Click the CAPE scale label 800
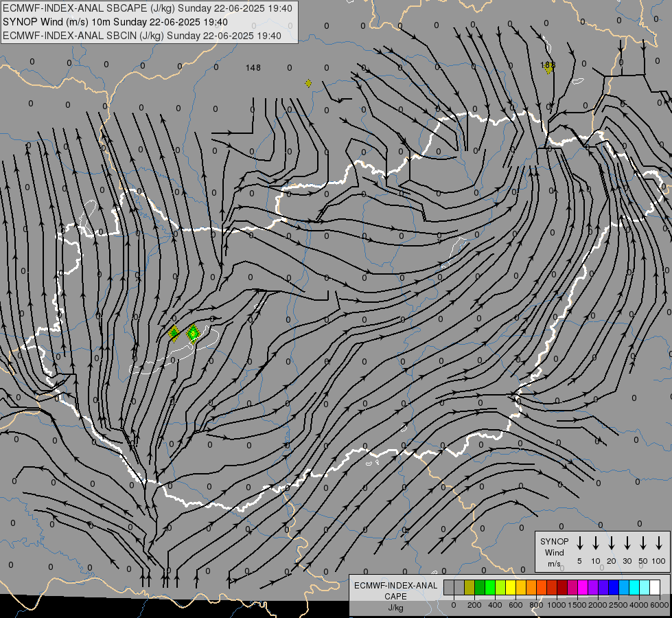The image size is (672, 618). pyautogui.click(x=536, y=605)
